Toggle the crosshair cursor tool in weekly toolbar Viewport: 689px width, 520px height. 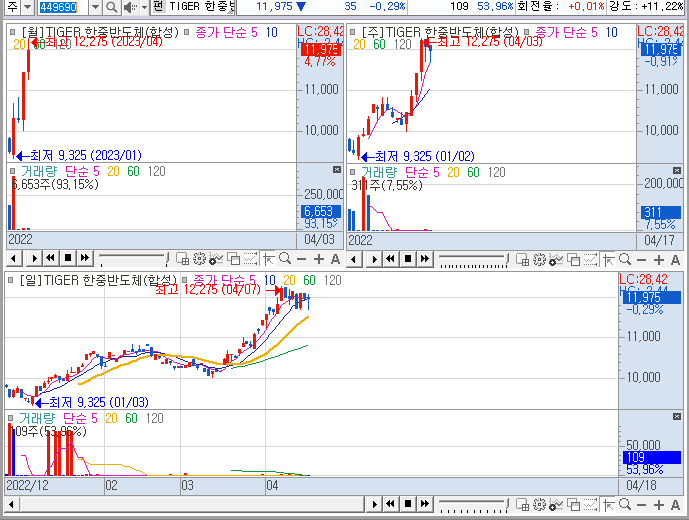click(609, 260)
